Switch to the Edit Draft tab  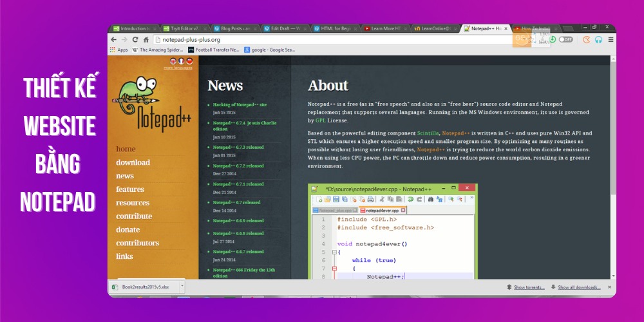pyautogui.click(x=285, y=29)
